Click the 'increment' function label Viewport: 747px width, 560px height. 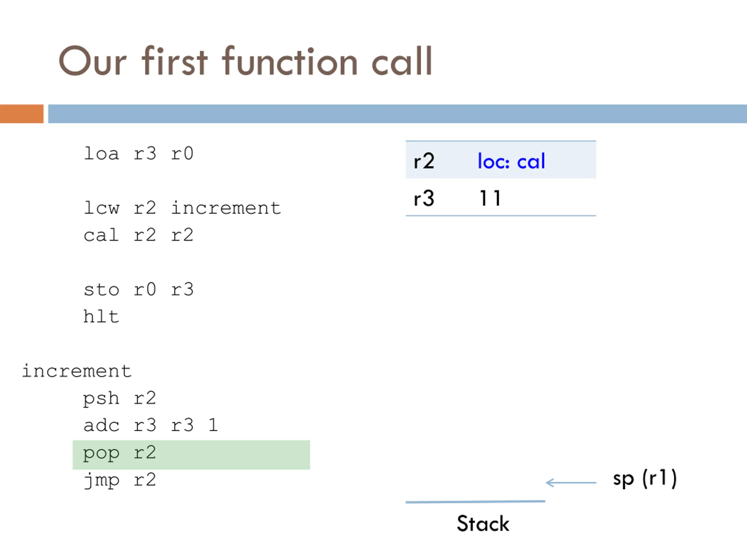[77, 371]
